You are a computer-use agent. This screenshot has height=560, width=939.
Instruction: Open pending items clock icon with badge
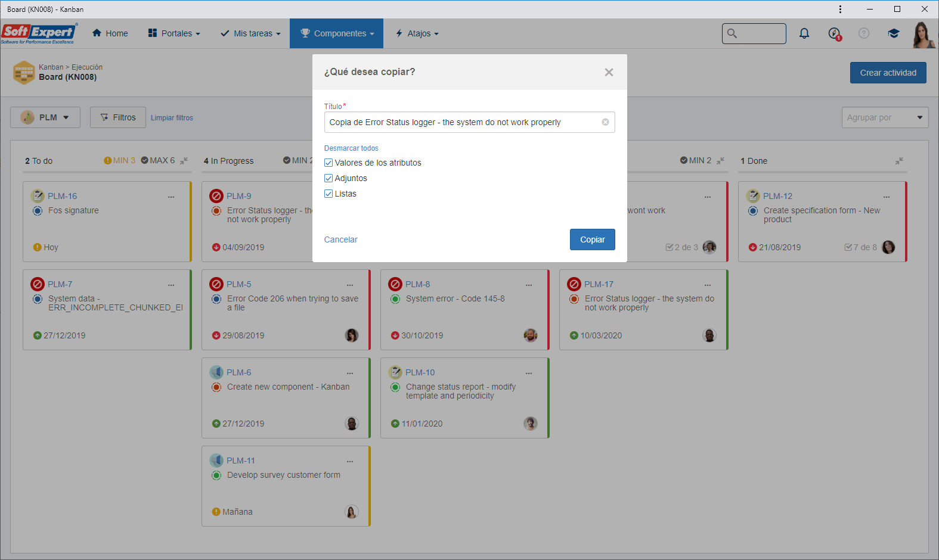(834, 33)
